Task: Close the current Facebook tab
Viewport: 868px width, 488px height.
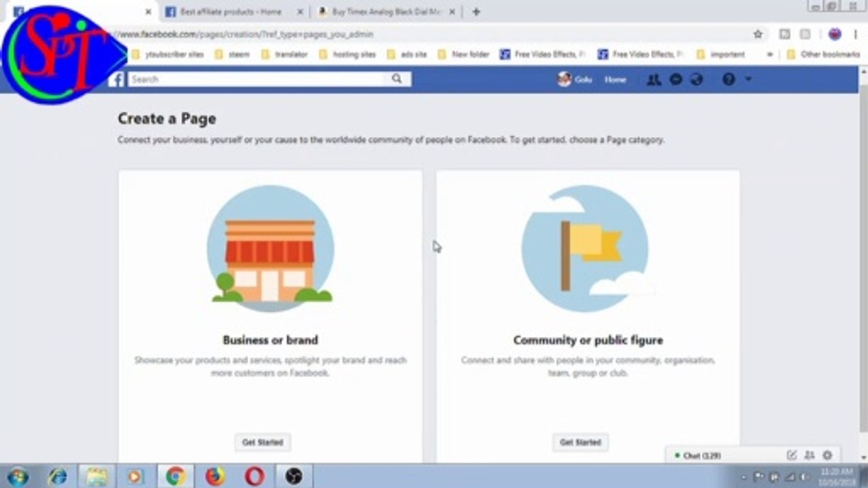Action: pyautogui.click(x=149, y=12)
